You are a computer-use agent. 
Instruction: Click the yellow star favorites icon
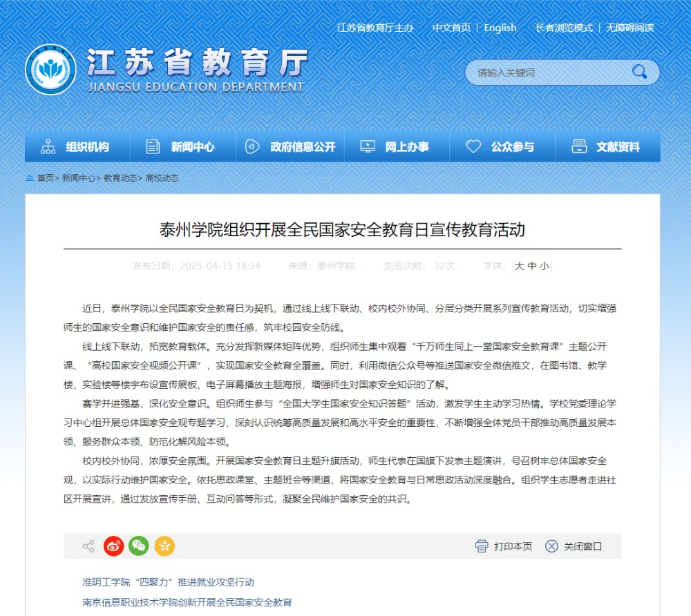(164, 546)
